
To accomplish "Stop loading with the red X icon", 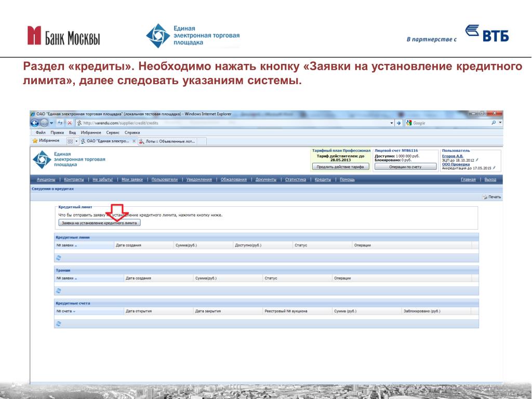I will click(70, 123).
